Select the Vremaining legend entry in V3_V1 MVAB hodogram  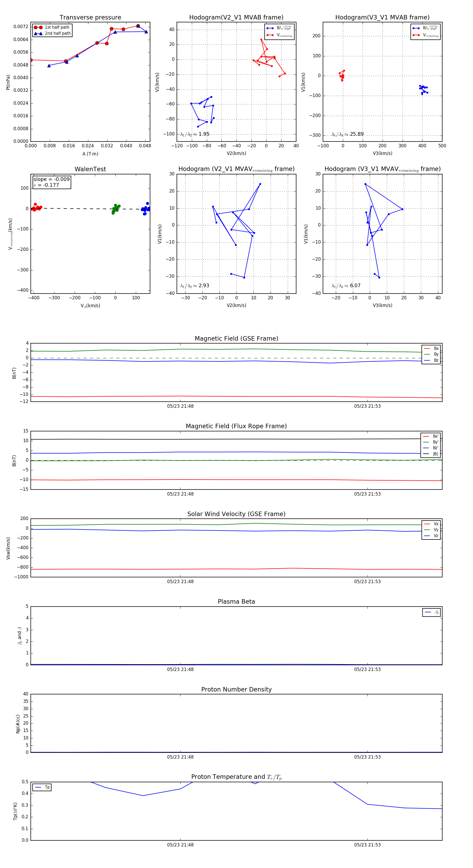pos(425,35)
